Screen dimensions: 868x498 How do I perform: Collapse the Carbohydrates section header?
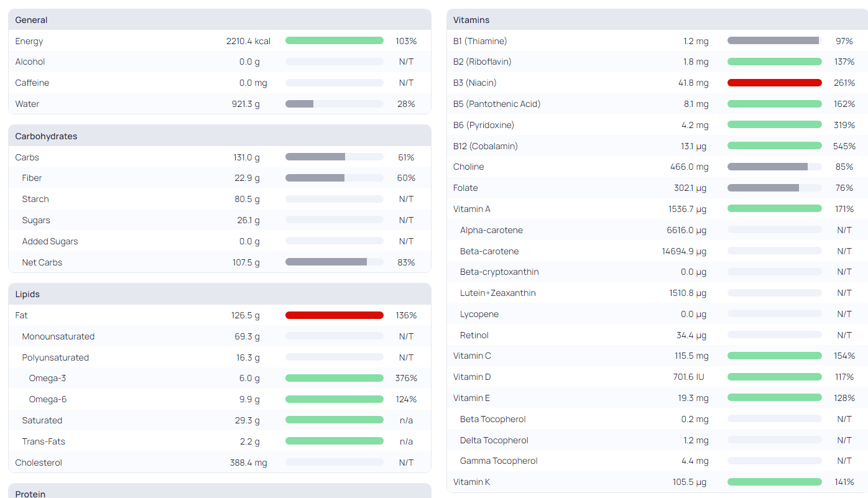[x=219, y=136]
